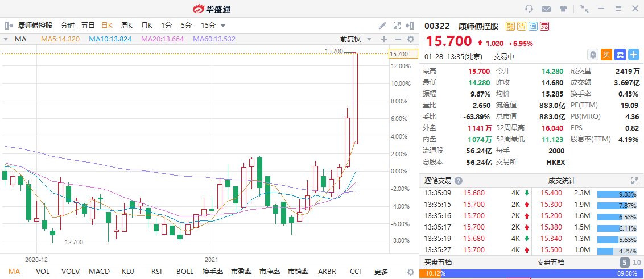Select the 市净率 indicator tab

tap(270, 272)
